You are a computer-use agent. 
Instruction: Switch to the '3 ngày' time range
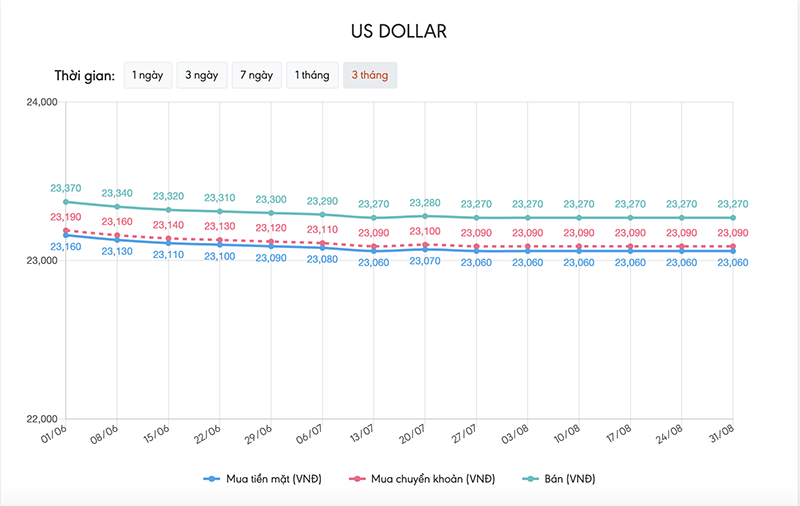[201, 76]
